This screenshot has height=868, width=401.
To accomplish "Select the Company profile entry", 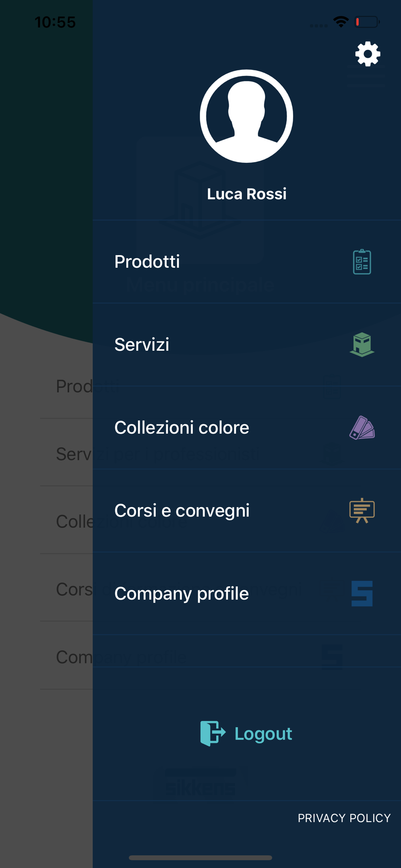I will click(181, 594).
